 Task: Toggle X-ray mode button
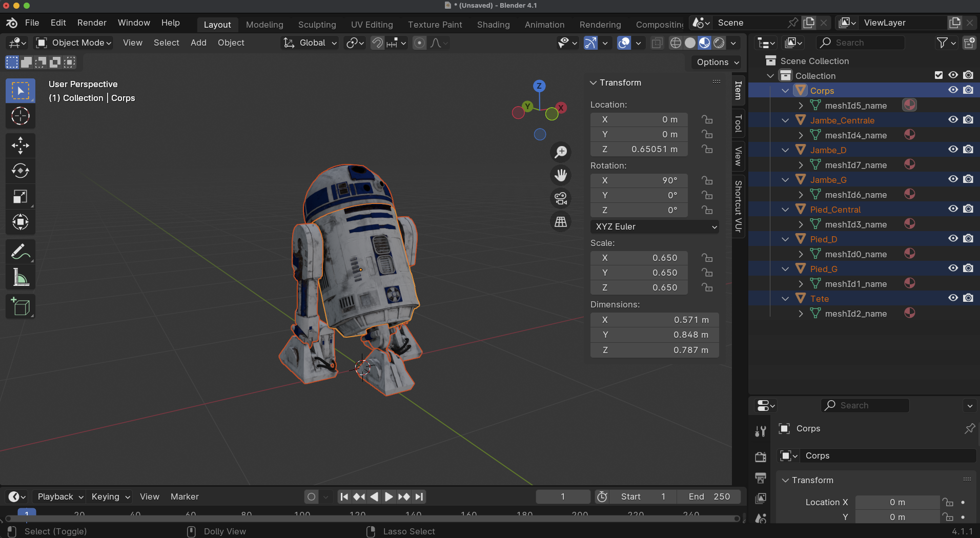point(657,43)
